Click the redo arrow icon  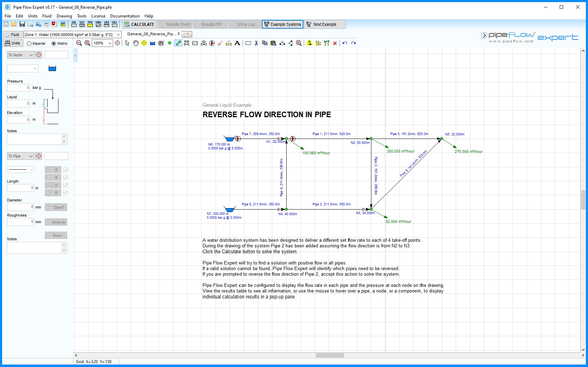click(x=353, y=43)
